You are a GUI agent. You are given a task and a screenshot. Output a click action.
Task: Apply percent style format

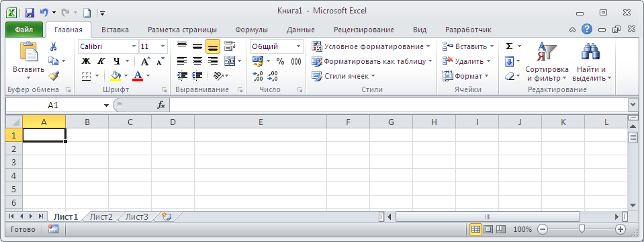280,61
